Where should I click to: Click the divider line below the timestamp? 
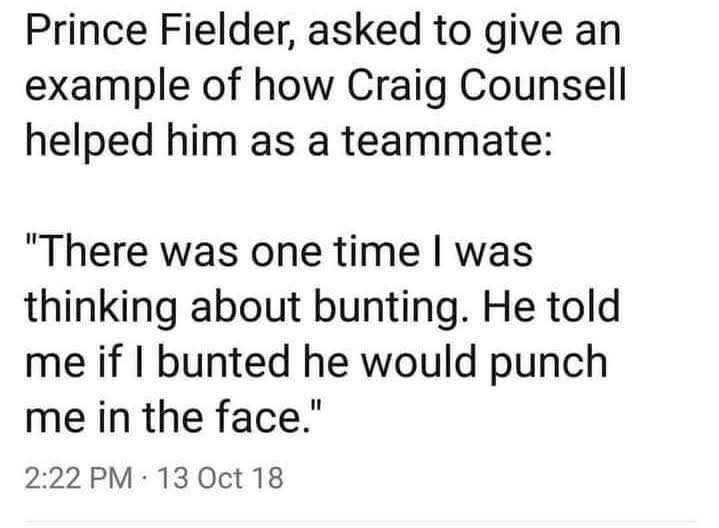tap(359, 520)
